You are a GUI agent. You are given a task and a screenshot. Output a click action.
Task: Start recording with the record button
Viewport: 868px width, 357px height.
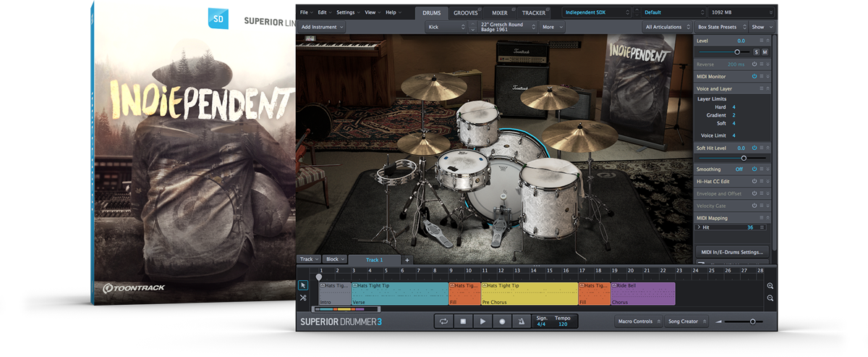tap(501, 322)
